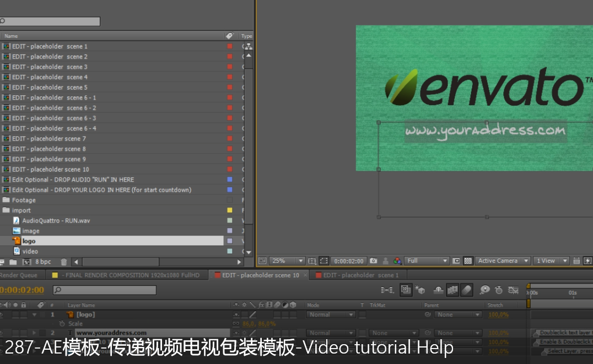This screenshot has height=364, width=593.
Task: Open Brainstorm icon in timeline
Action: [484, 290]
